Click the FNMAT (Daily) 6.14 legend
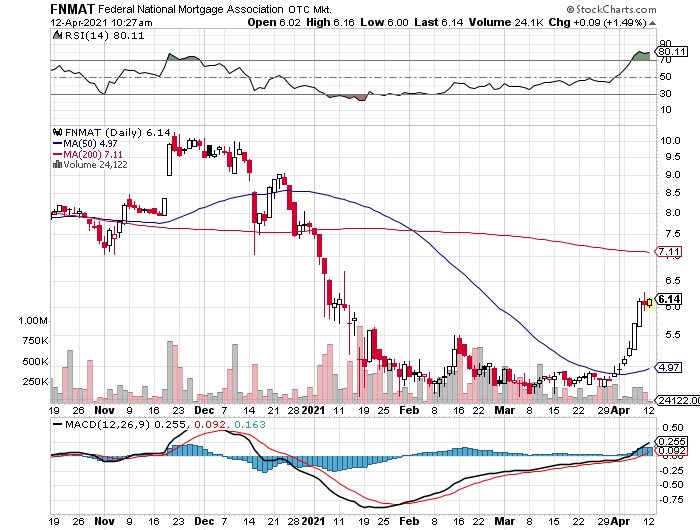700x530 pixels. click(x=118, y=133)
